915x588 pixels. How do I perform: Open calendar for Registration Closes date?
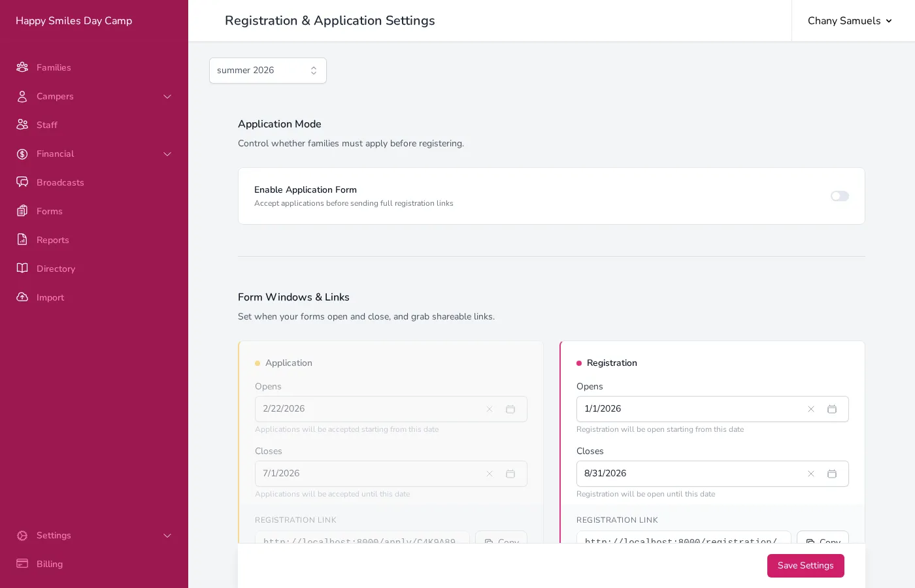pyautogui.click(x=832, y=474)
